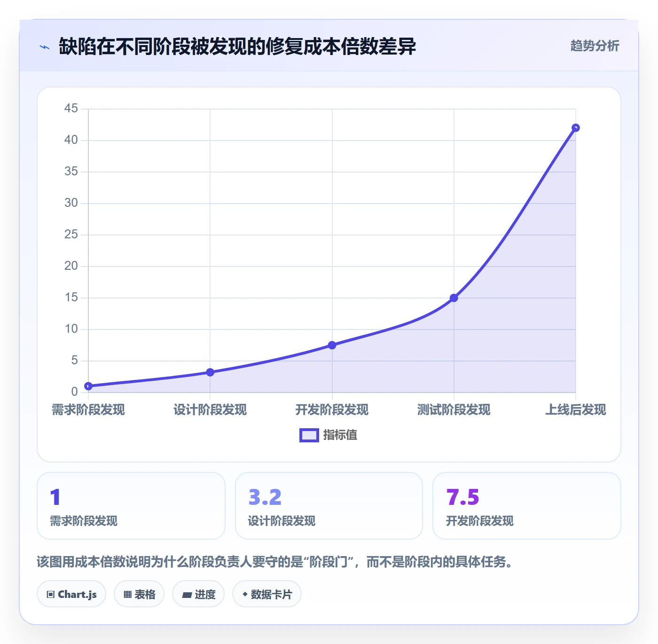Click the 趋势分析 label in header
The height and width of the screenshot is (644, 658).
tap(595, 46)
